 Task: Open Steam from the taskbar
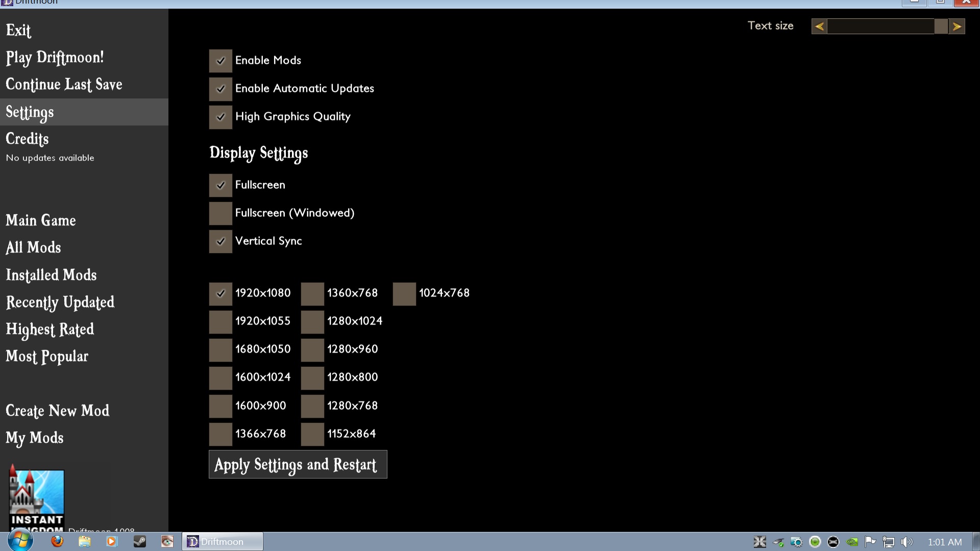139,541
